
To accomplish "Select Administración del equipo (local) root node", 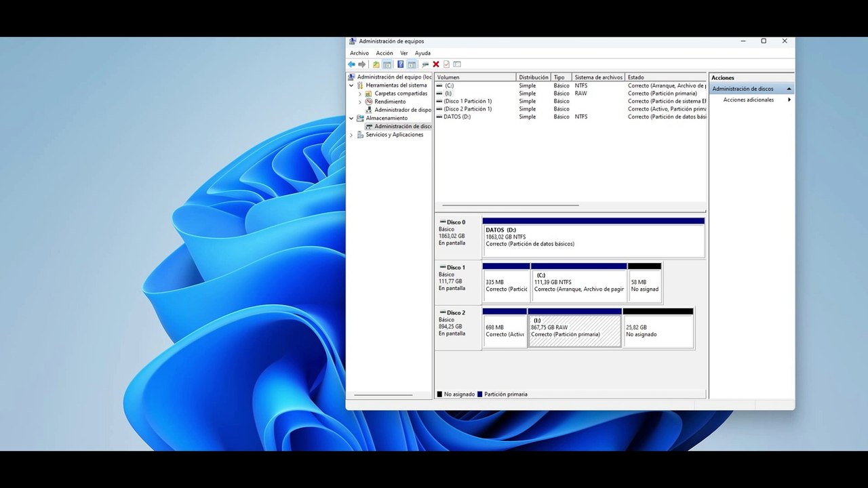I will click(x=394, y=77).
